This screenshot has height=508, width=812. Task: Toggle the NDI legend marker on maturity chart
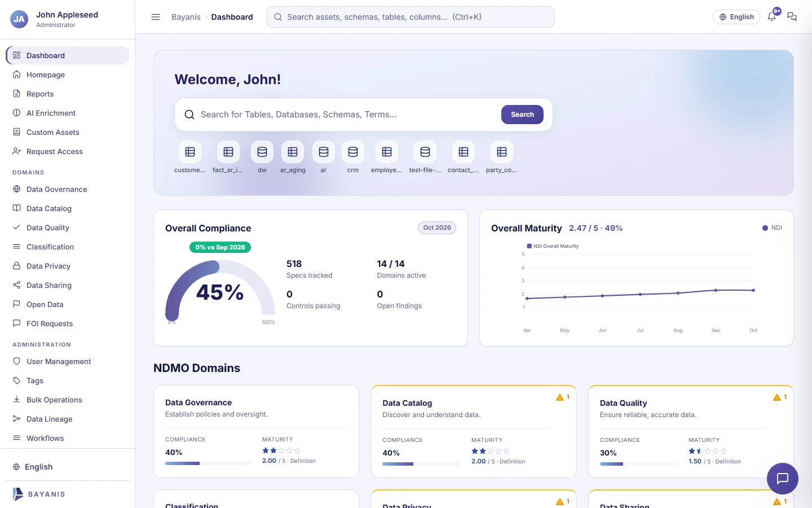coord(765,228)
